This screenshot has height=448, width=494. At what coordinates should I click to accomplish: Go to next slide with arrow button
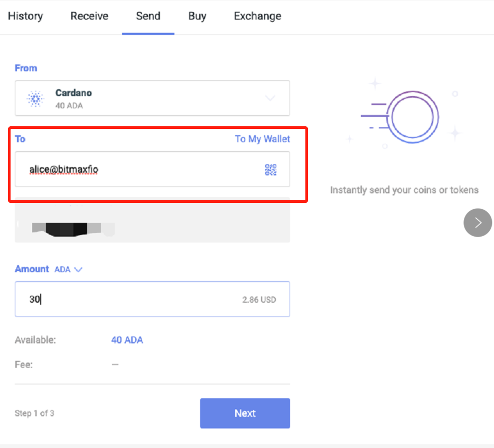(x=478, y=222)
